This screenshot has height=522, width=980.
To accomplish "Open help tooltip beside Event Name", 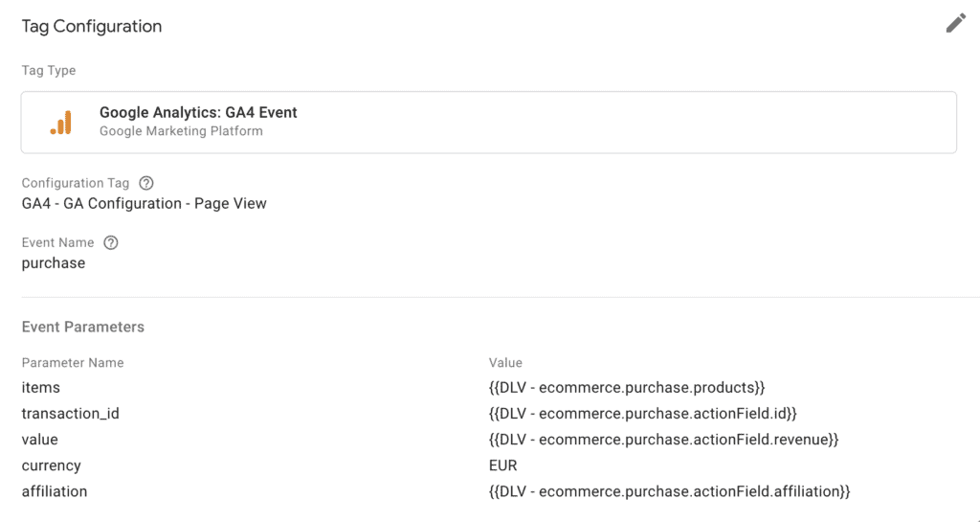I will coord(111,242).
